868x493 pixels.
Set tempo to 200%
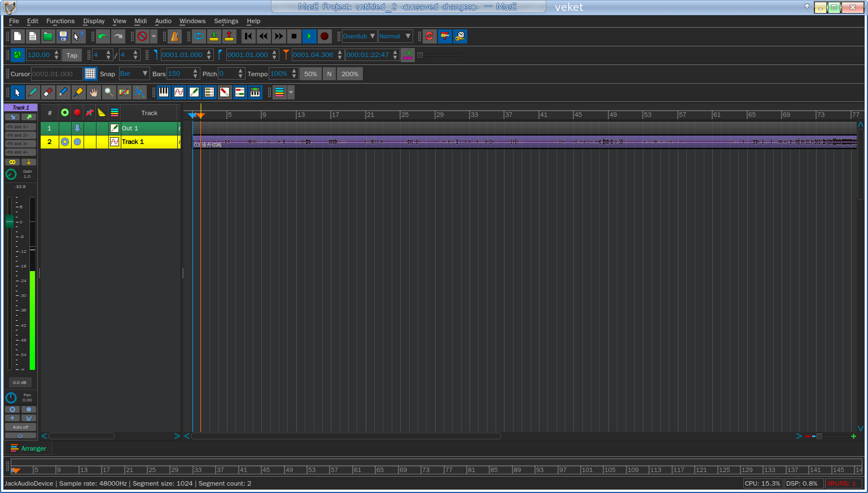[350, 74]
